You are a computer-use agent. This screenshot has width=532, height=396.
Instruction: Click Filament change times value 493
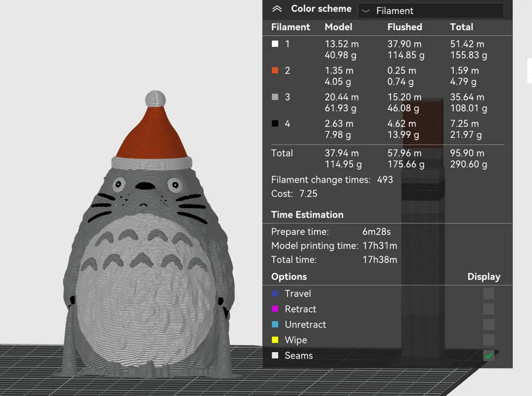point(385,179)
